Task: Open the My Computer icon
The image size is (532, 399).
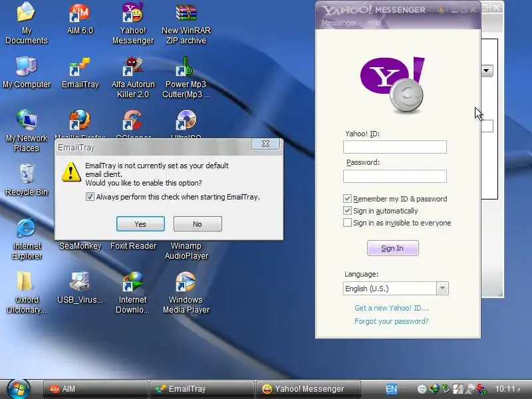Action: pos(27,72)
